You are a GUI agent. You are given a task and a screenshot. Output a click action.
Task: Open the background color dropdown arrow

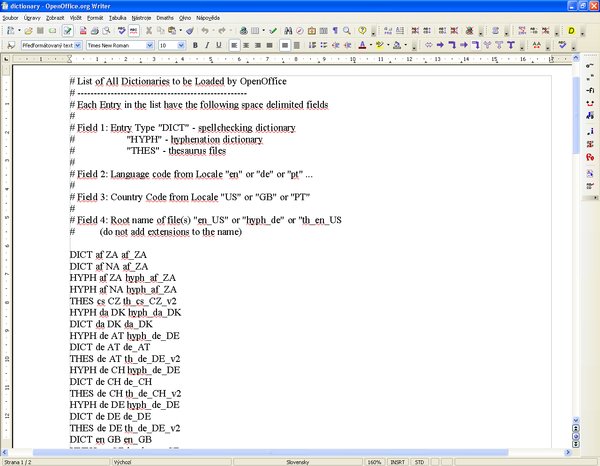coord(406,45)
